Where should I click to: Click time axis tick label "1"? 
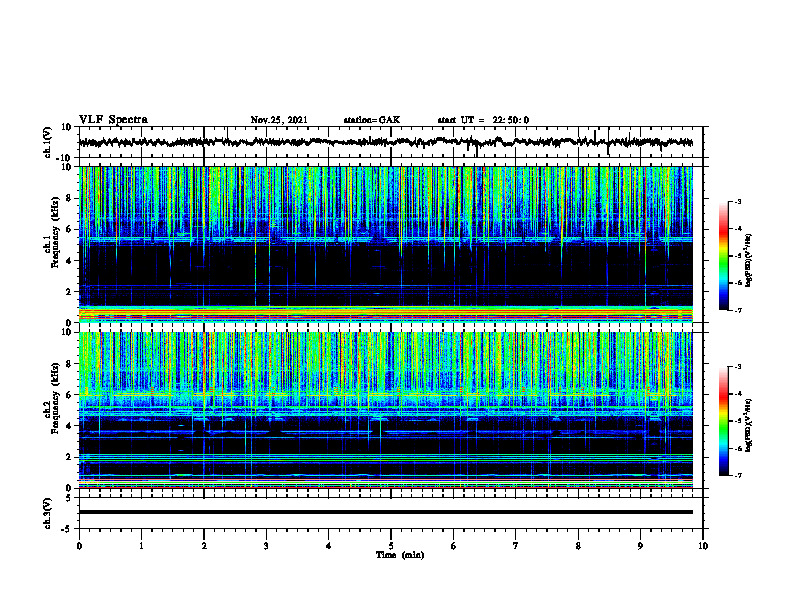click(x=141, y=546)
